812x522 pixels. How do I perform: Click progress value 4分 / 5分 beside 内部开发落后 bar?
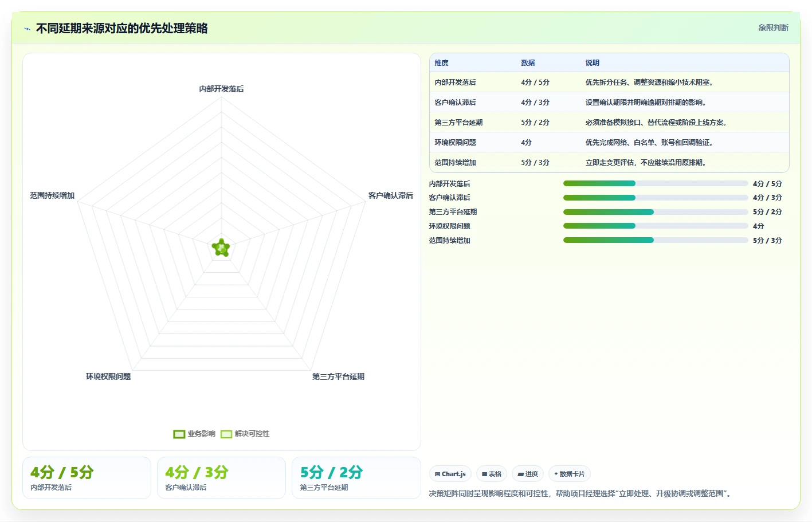[x=767, y=184]
